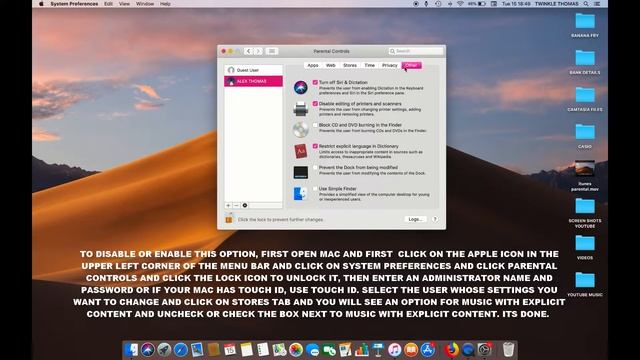
Task: Open the Help menu
Action: (x=165, y=4)
